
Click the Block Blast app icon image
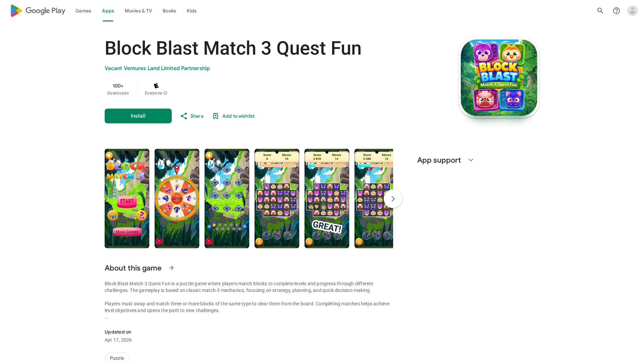pos(499,78)
